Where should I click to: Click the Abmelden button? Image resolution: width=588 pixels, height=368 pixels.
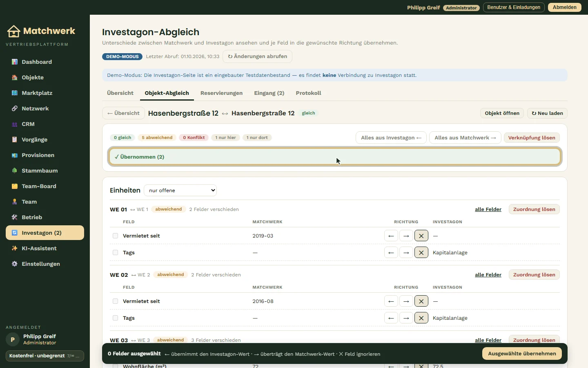click(x=565, y=7)
